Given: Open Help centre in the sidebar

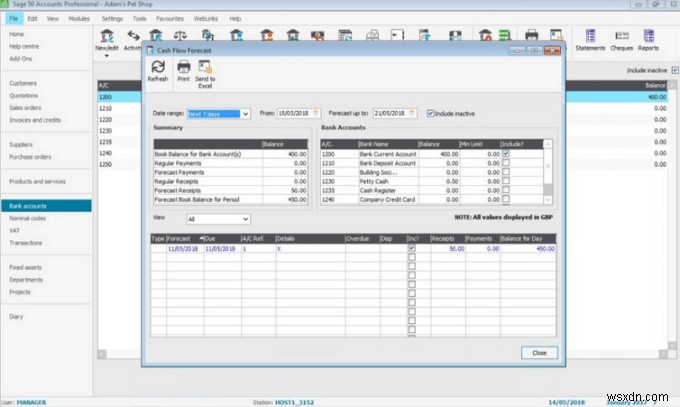Looking at the screenshot, I should (x=24, y=46).
